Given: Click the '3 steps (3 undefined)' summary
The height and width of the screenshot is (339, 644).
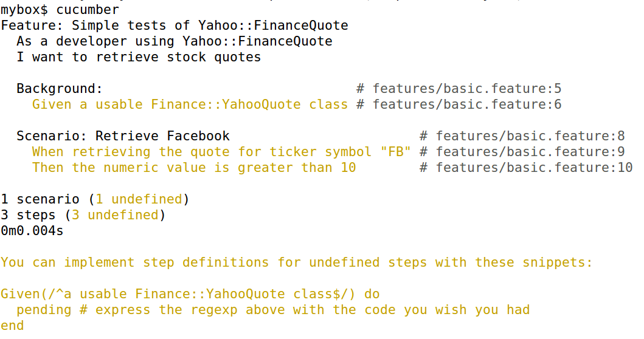Looking at the screenshot, I should [x=83, y=215].
